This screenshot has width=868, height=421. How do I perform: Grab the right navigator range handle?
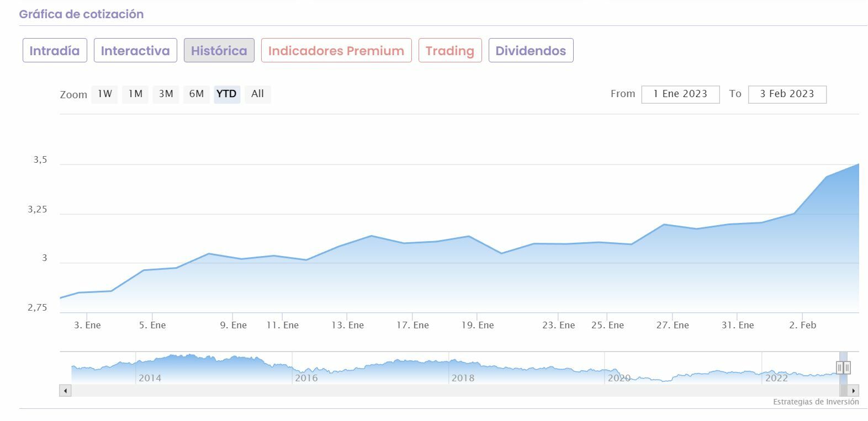coord(847,367)
